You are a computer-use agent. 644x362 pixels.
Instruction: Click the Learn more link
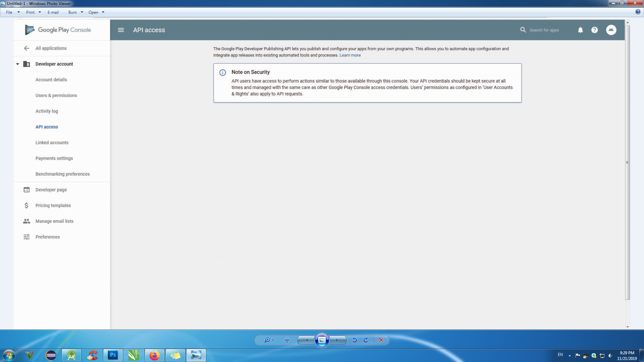coord(350,55)
